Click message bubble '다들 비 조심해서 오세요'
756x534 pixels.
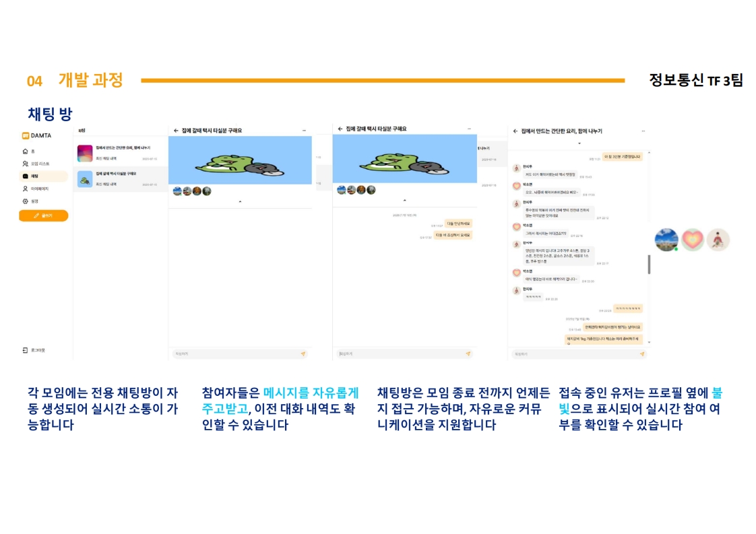click(453, 235)
